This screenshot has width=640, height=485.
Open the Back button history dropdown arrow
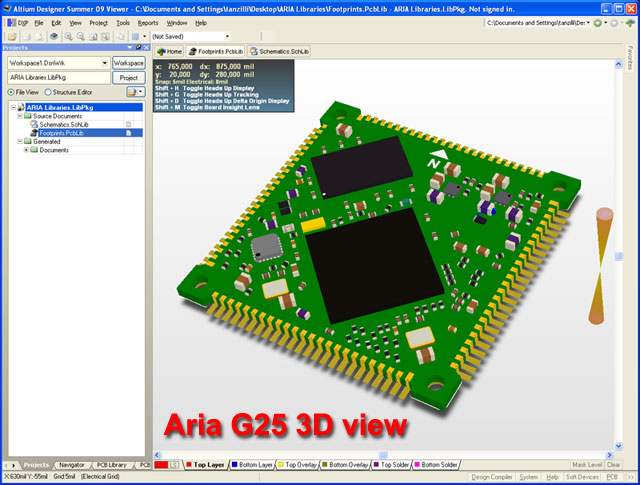pos(605,23)
